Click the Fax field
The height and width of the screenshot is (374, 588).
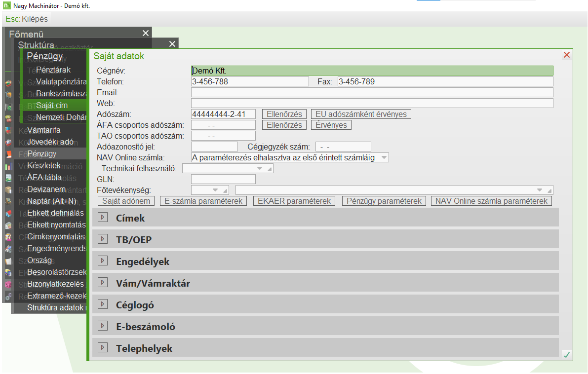[445, 82]
